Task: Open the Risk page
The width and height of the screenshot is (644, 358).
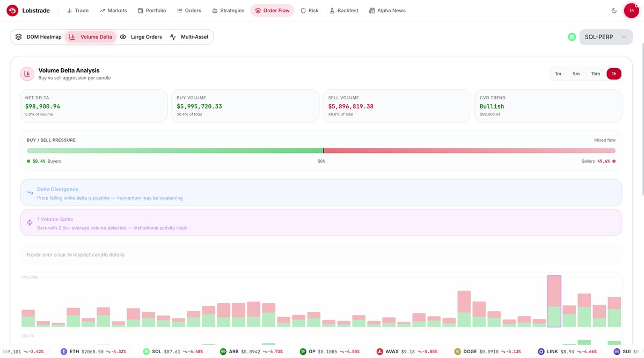Action: [310, 10]
